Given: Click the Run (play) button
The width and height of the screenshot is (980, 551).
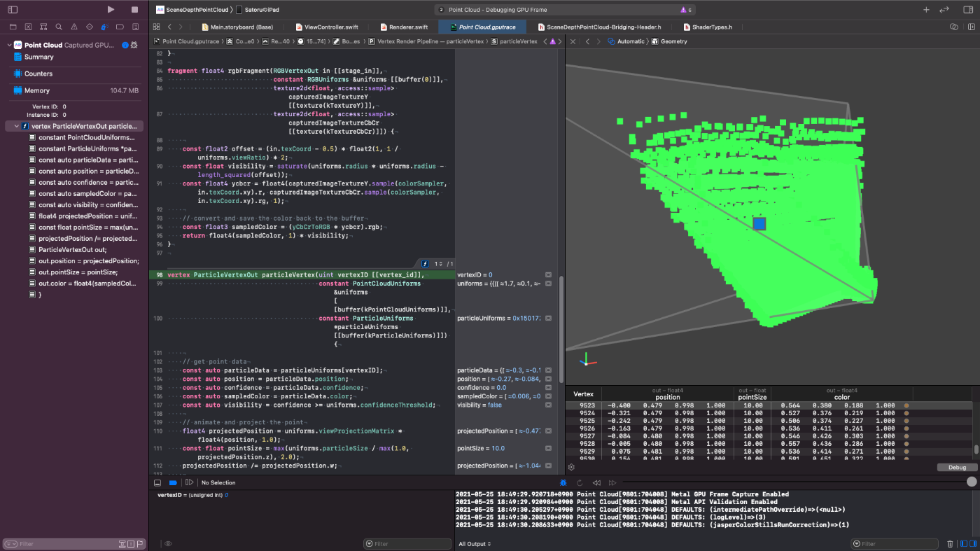Looking at the screenshot, I should coord(111,10).
